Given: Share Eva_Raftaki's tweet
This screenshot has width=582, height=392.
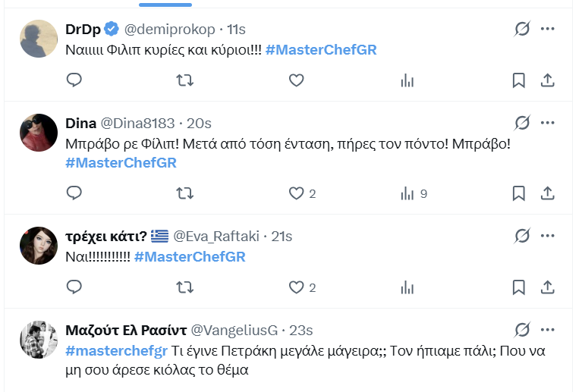Looking at the screenshot, I should (547, 287).
